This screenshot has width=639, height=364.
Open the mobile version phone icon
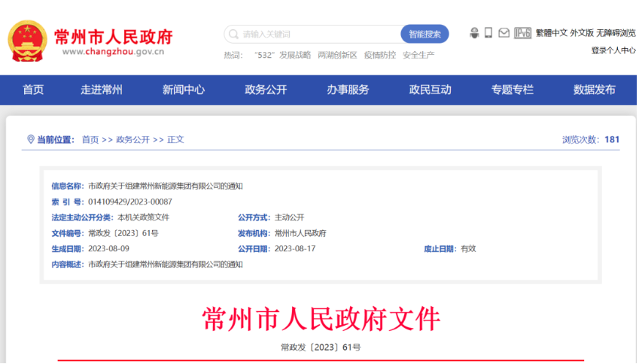click(488, 33)
